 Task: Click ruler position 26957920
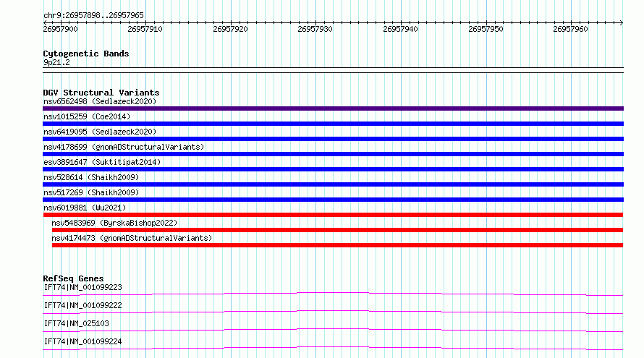(230, 29)
